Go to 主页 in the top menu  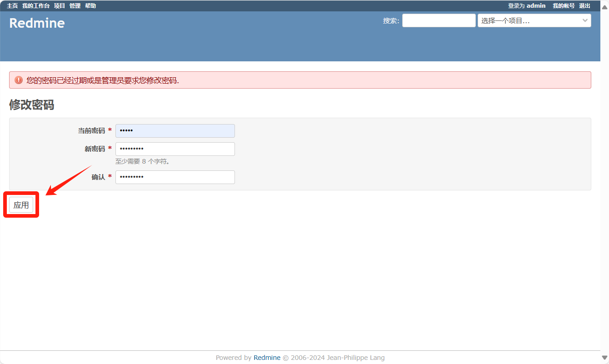pos(12,6)
